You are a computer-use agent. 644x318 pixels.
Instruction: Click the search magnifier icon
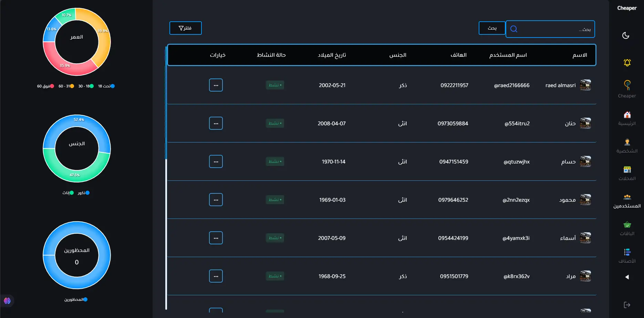513,29
